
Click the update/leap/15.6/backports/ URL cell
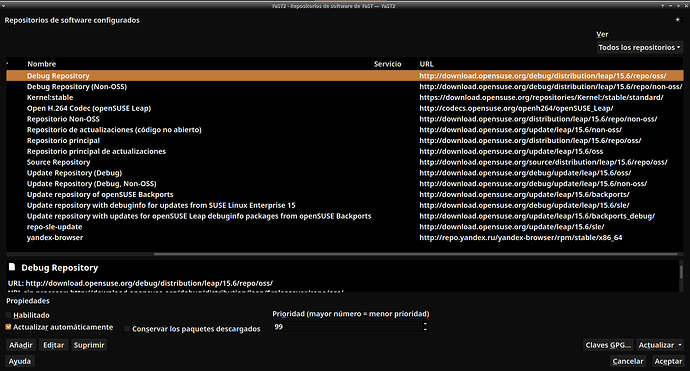tap(525, 195)
